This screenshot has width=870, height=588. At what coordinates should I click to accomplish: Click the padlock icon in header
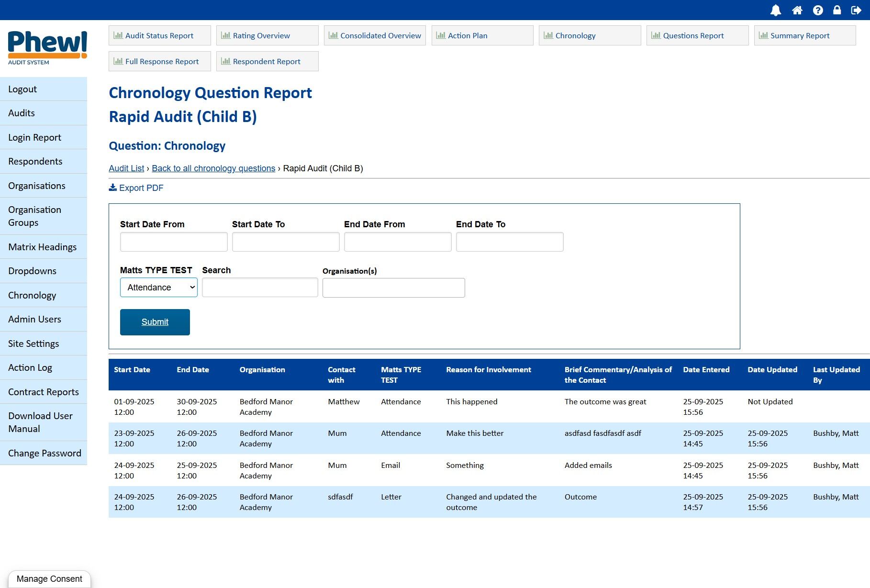click(837, 10)
